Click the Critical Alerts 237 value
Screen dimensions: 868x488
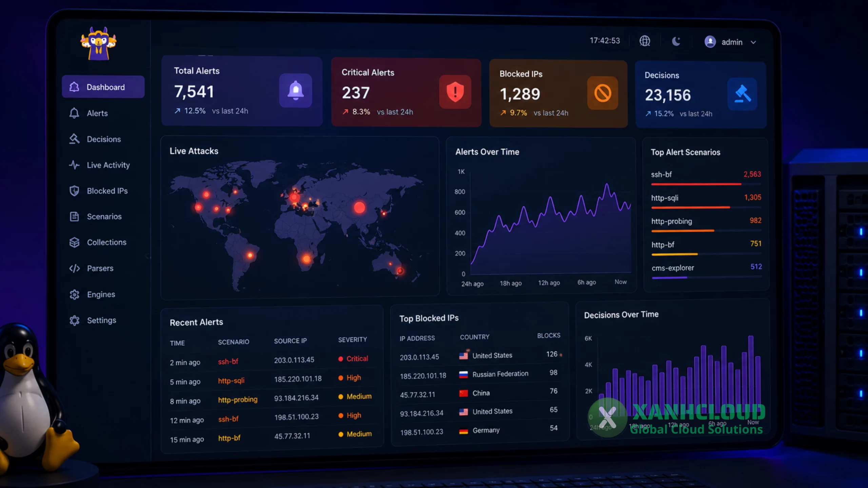click(355, 93)
